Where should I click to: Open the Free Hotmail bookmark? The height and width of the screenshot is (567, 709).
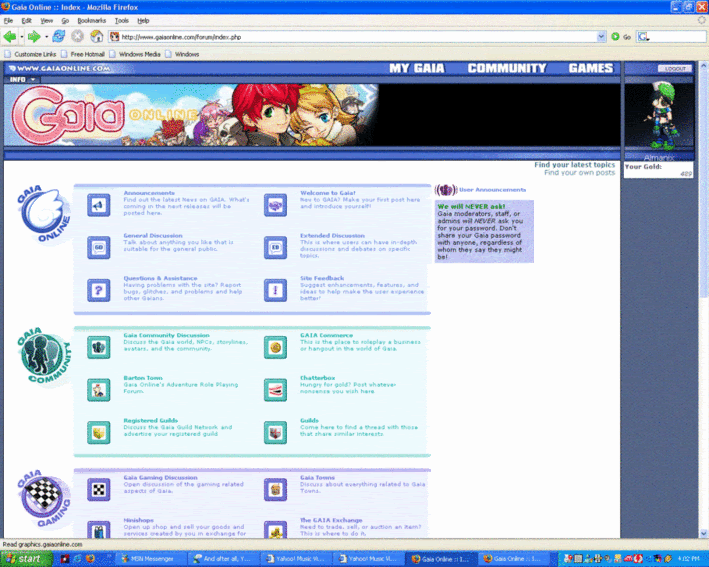(x=83, y=54)
